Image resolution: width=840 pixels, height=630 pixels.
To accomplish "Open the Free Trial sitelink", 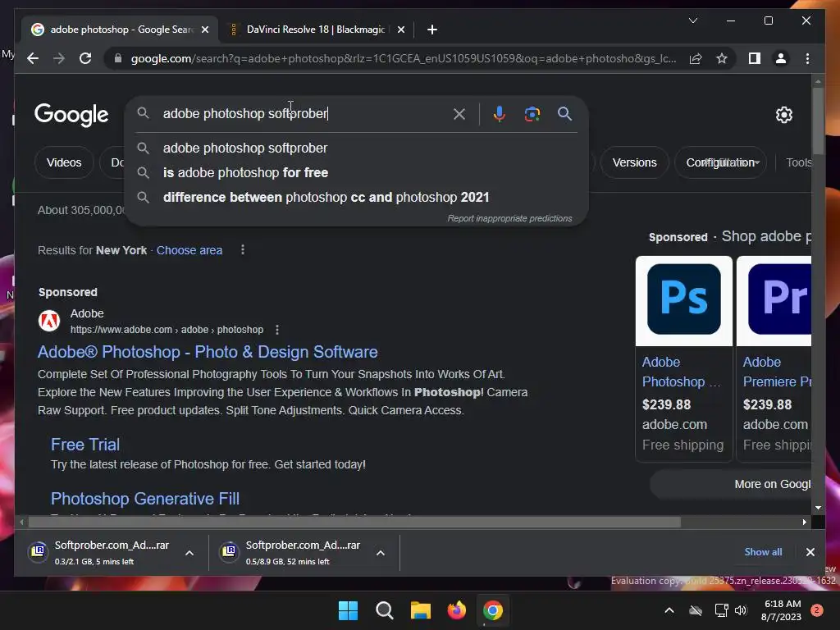I will click(85, 444).
